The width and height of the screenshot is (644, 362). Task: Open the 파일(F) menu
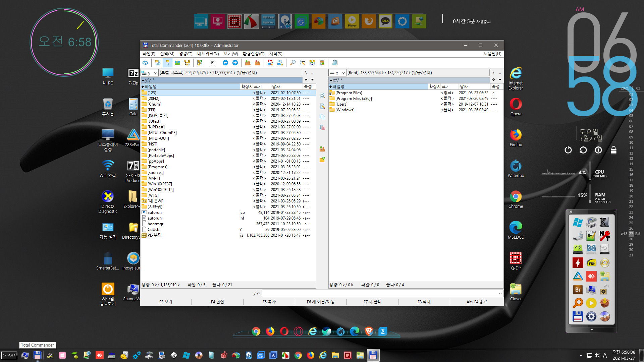pos(149,54)
